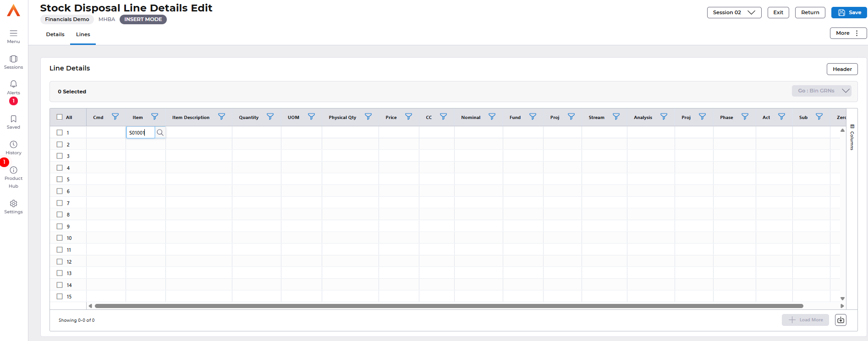Click the Sub column filter icon

(819, 117)
